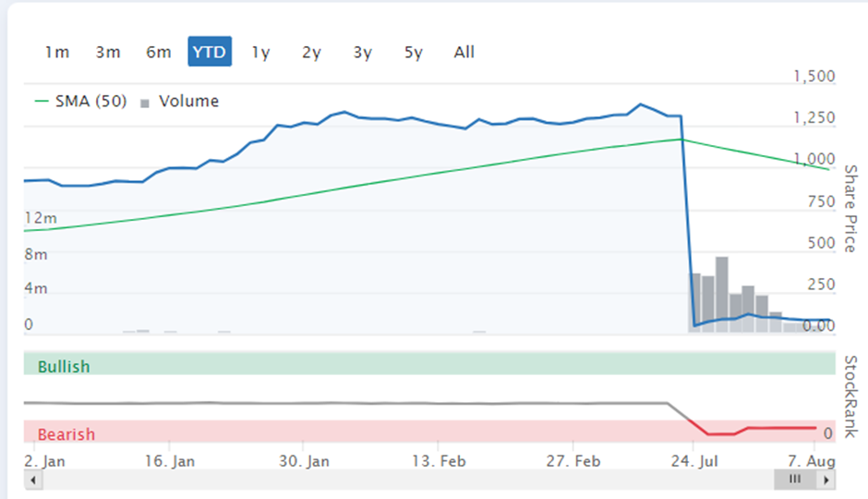Click the 16. Jan axis label
This screenshot has height=499, width=868.
coord(169,461)
